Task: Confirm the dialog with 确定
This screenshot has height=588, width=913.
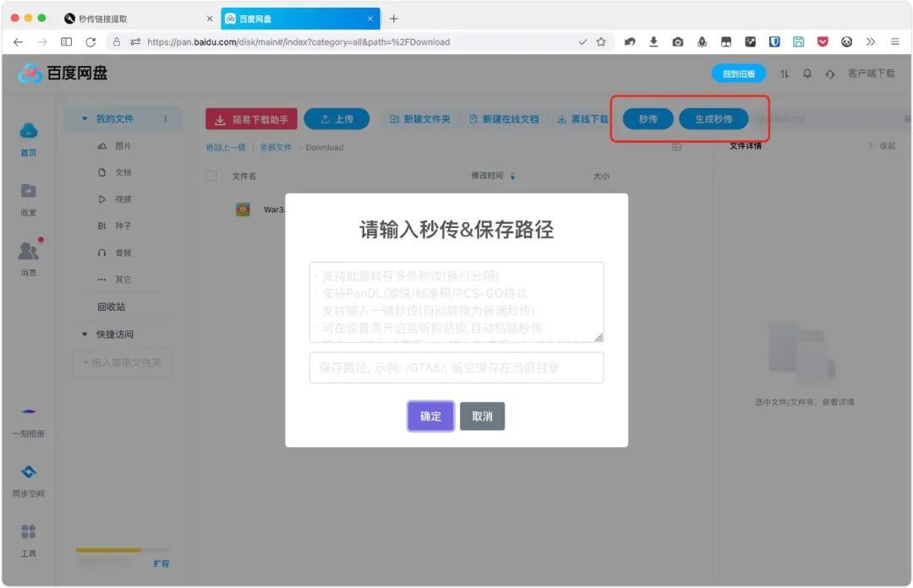Action: (x=430, y=416)
